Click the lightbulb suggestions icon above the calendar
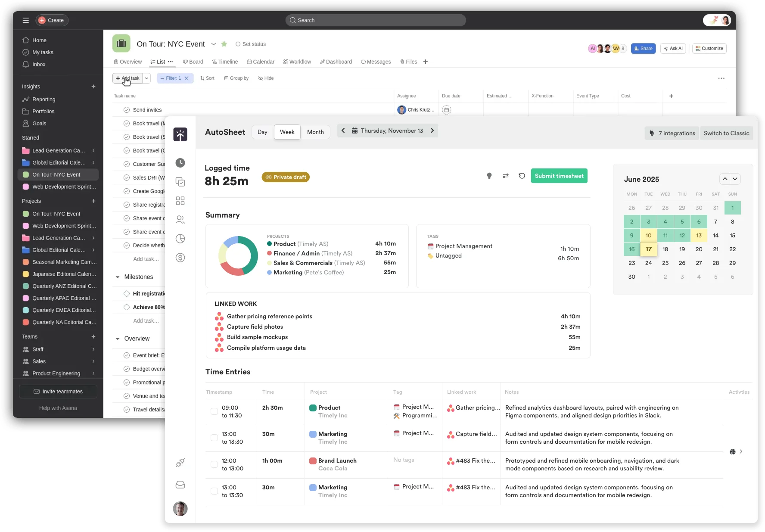The width and height of the screenshot is (765, 532). pyautogui.click(x=489, y=176)
